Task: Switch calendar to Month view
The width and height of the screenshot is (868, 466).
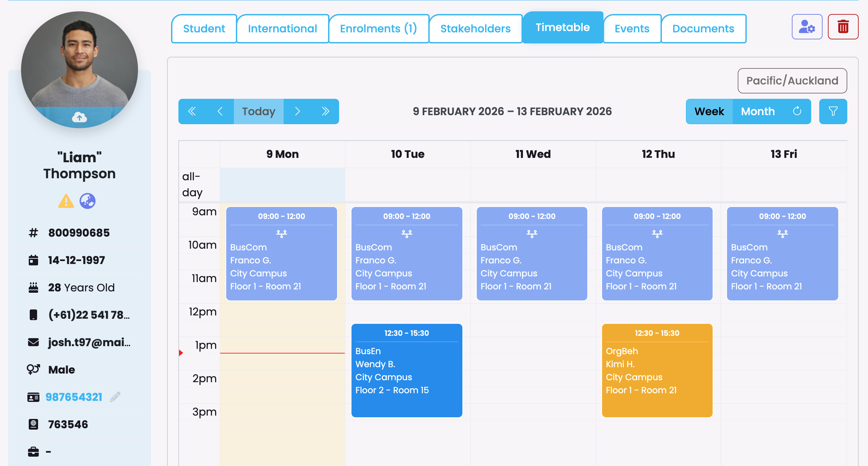Action: point(757,111)
